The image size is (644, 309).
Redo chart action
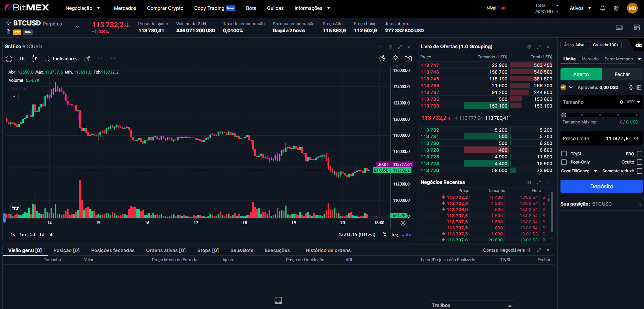(113, 59)
